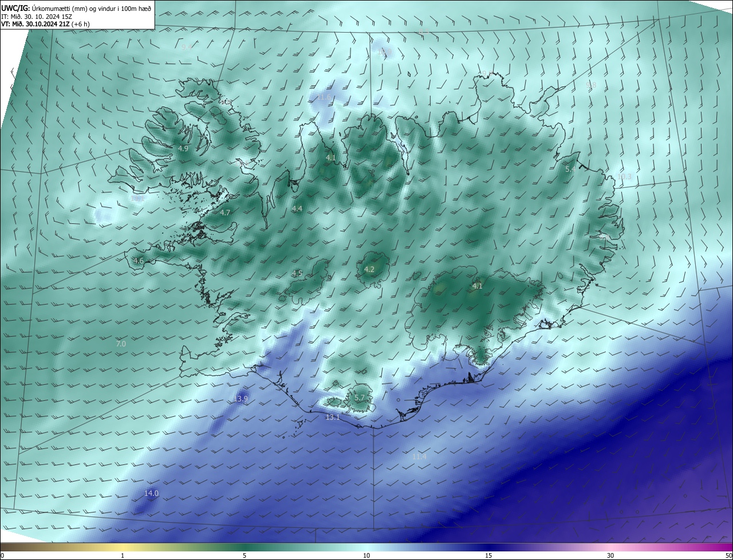The image size is (733, 560).
Task: Click the 9.8 value in the northeast sea
Action: [x=591, y=85]
